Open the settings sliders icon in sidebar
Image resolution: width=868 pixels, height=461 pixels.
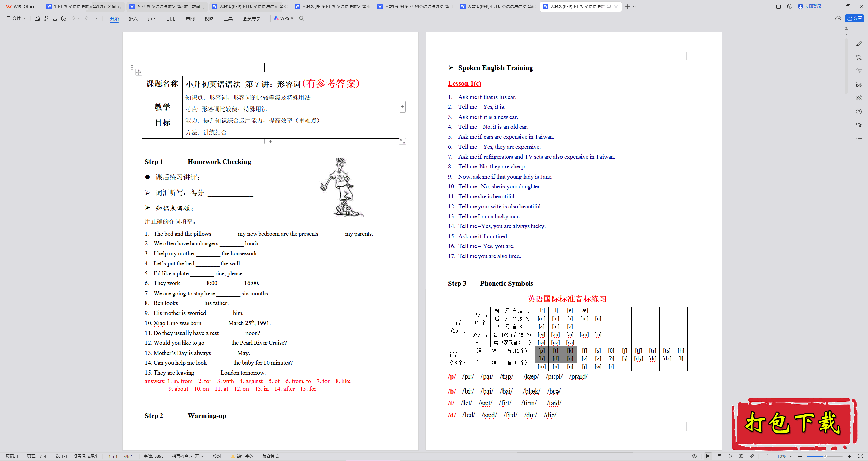pyautogui.click(x=859, y=71)
